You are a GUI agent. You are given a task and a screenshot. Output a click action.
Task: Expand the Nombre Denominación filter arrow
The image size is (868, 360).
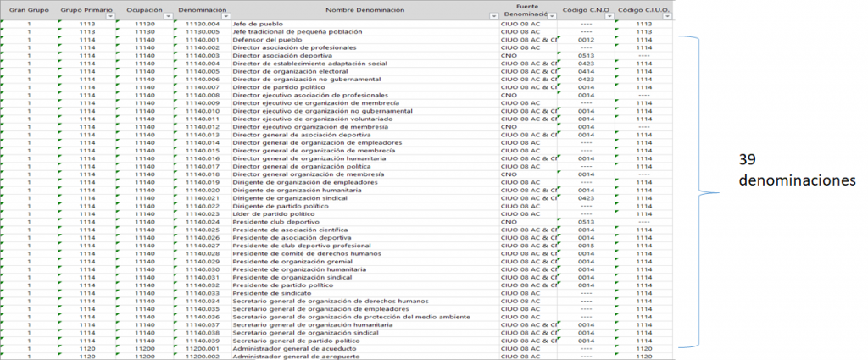click(494, 17)
